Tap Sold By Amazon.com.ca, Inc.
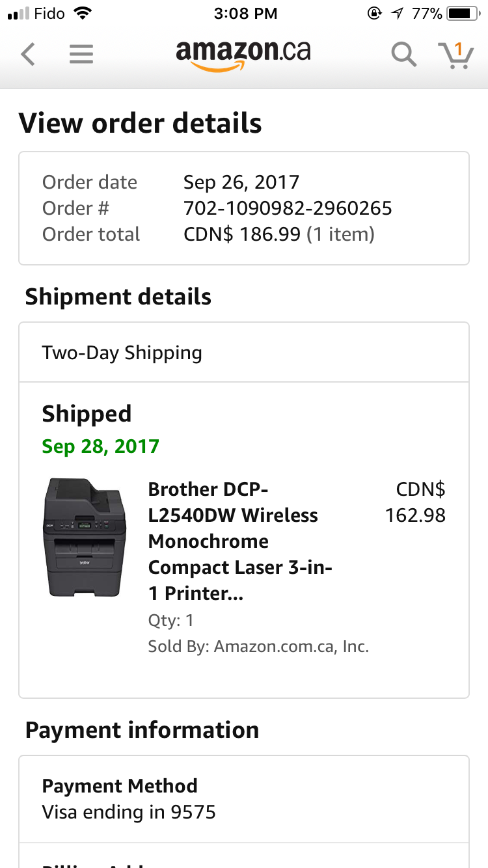Image resolution: width=488 pixels, height=868 pixels. pos(258,647)
